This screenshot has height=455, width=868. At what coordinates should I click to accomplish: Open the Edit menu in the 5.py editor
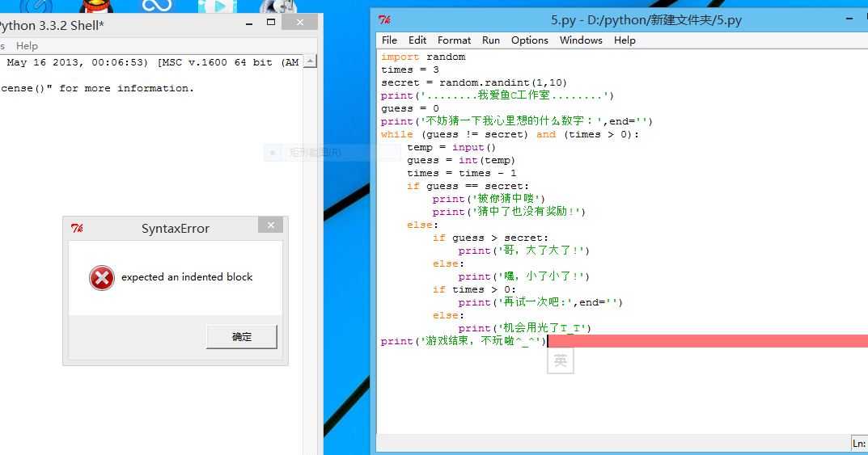(x=417, y=40)
